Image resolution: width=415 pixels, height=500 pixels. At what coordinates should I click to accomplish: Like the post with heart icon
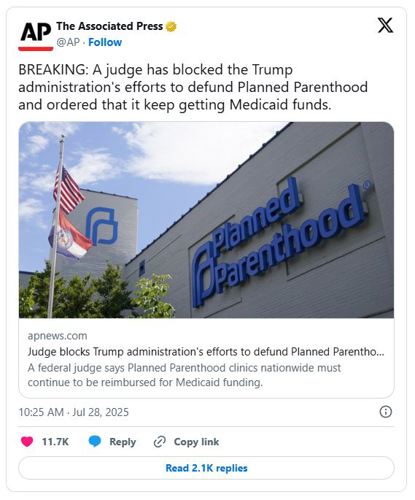click(x=27, y=442)
